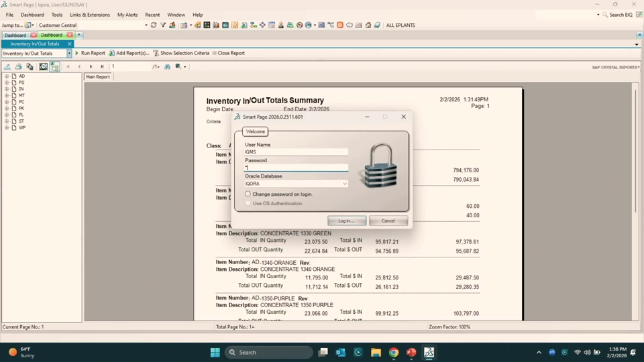The image size is (644, 362).
Task: Click the home icon in the toolbar
Action: tap(368, 25)
